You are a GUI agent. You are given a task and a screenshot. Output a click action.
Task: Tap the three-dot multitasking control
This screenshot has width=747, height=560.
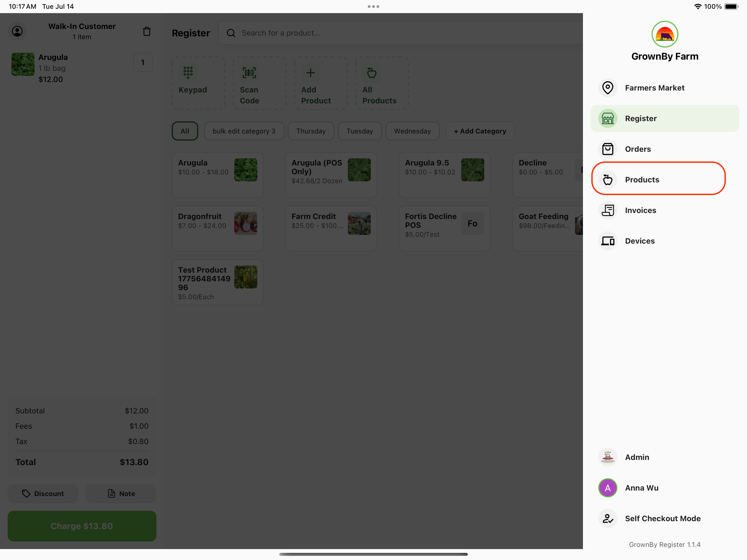(x=373, y=6)
